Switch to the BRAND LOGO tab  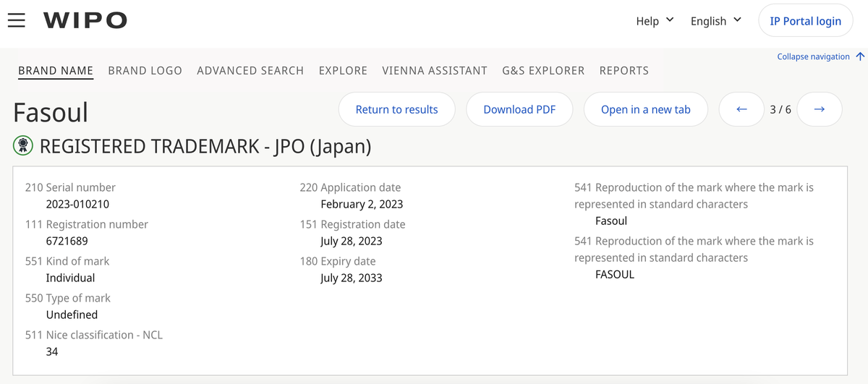click(x=145, y=71)
